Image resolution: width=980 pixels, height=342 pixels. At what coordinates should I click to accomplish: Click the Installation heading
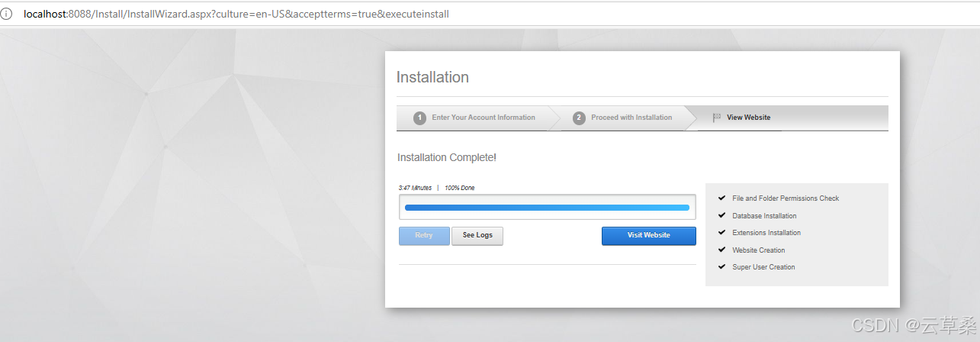[x=432, y=77]
